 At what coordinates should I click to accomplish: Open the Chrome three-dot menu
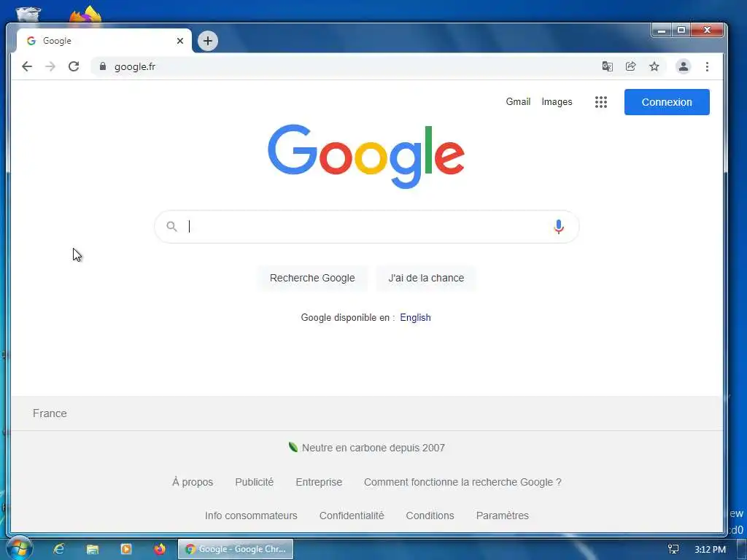(707, 66)
